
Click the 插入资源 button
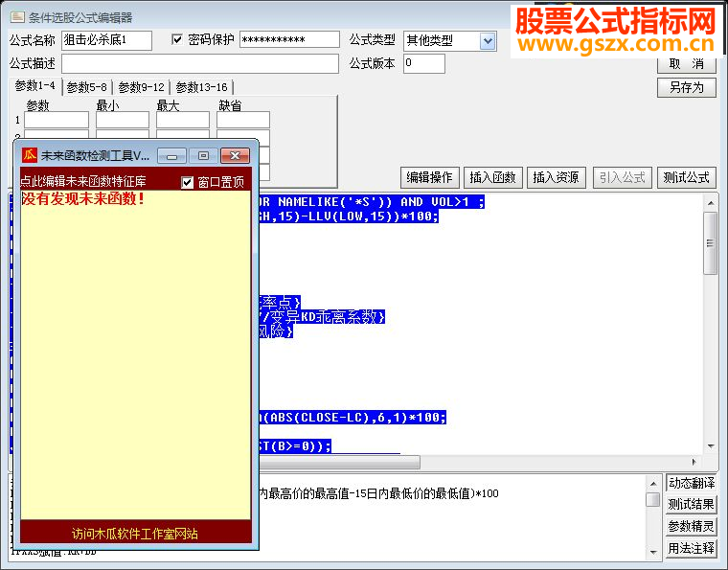pos(557,177)
